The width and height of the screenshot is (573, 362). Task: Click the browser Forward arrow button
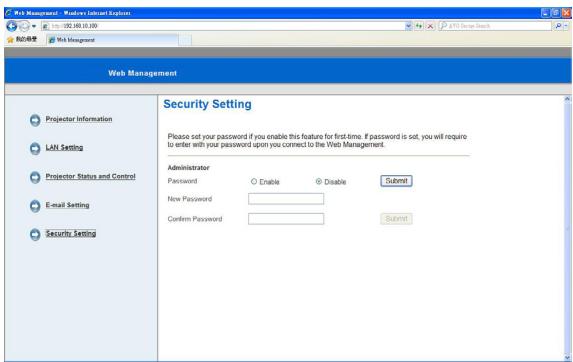(24, 26)
